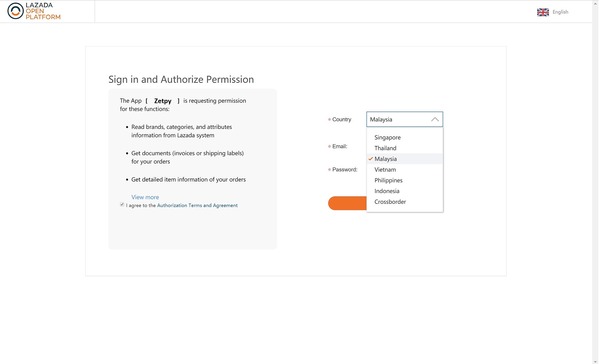Click the UK flag language icon
The image size is (599, 364).
(543, 12)
